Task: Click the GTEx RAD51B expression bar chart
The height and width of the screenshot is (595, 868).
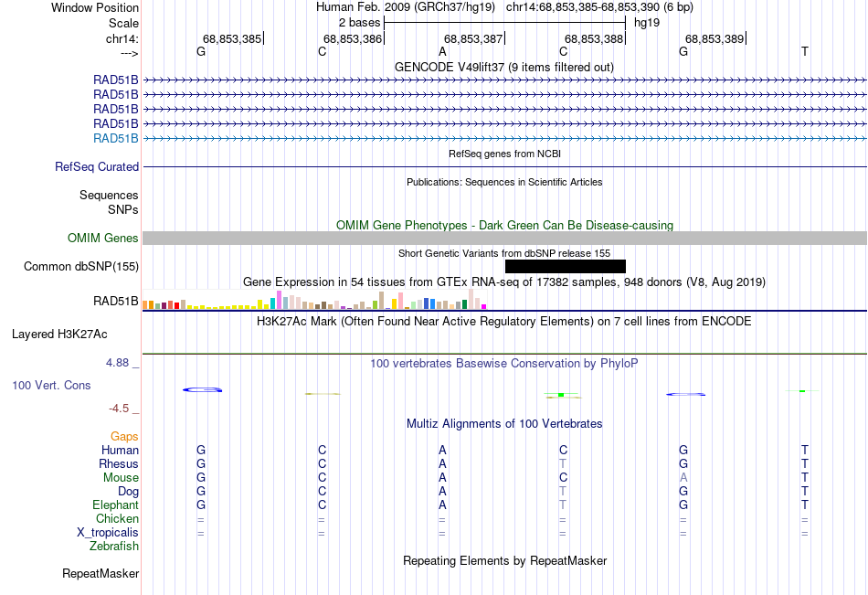Action: (x=314, y=299)
